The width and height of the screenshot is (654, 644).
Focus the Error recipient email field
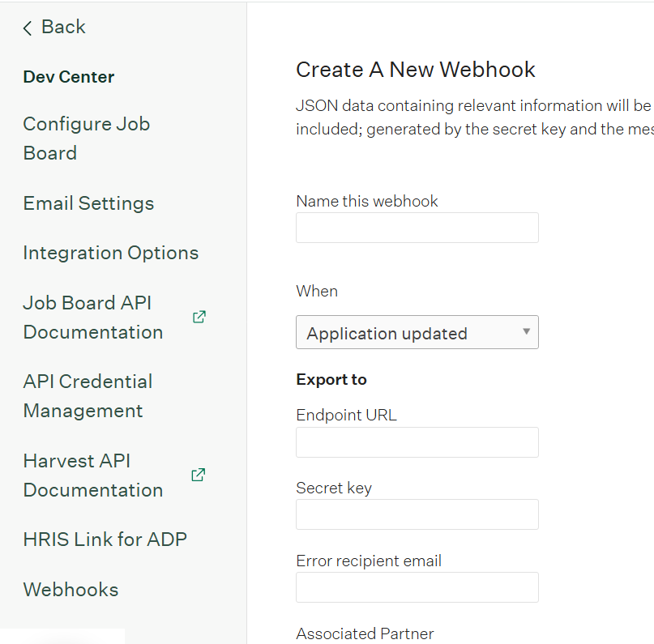(417, 587)
